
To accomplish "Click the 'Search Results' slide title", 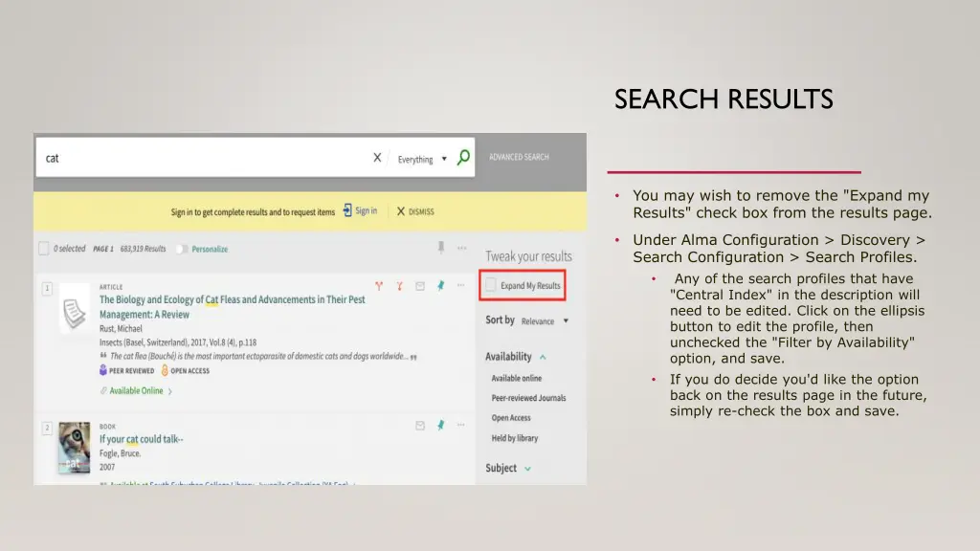I will click(724, 99).
